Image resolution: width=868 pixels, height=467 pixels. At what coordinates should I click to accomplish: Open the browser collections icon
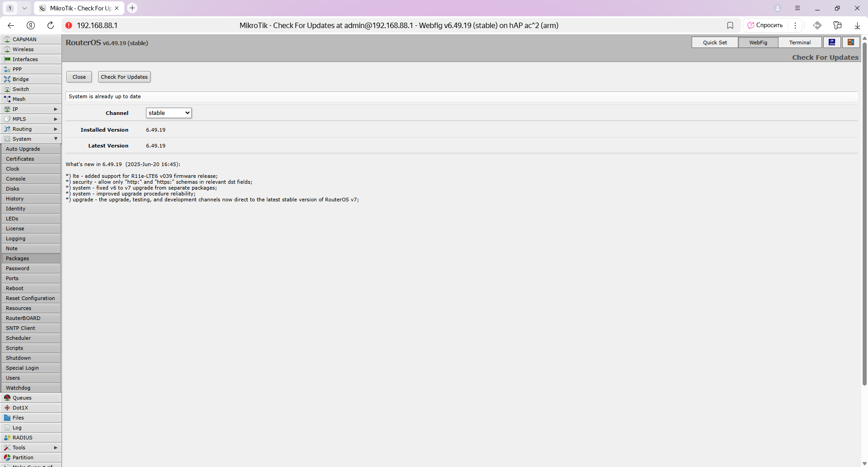click(837, 25)
